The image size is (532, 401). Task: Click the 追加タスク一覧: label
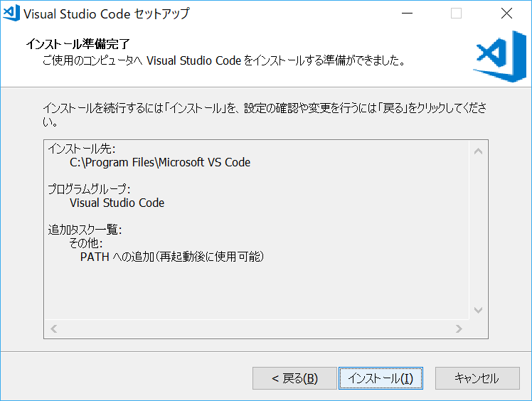click(x=85, y=230)
